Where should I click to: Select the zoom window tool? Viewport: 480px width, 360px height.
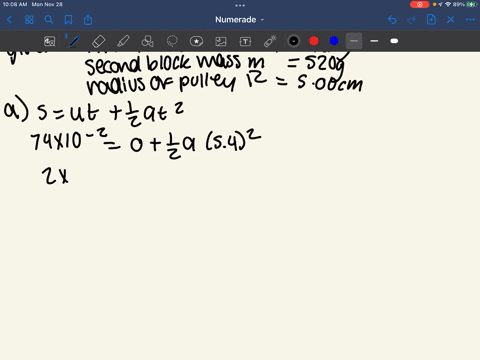pyautogui.click(x=50, y=41)
